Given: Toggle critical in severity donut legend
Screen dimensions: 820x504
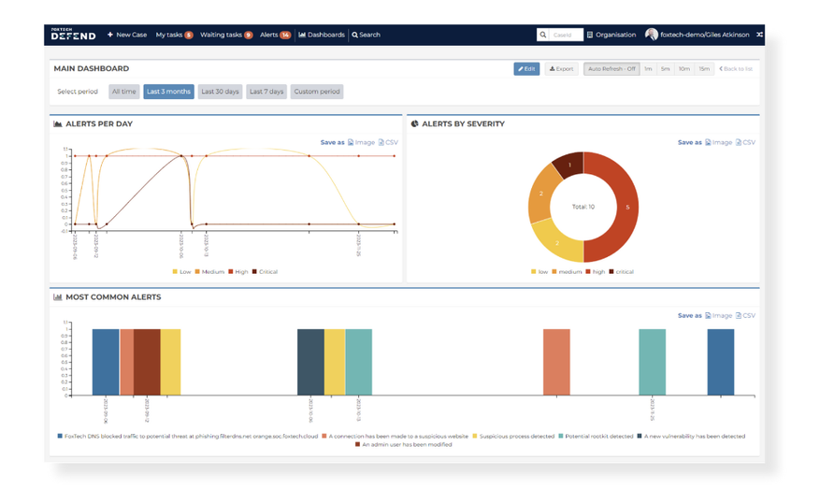Looking at the screenshot, I should 621,272.
